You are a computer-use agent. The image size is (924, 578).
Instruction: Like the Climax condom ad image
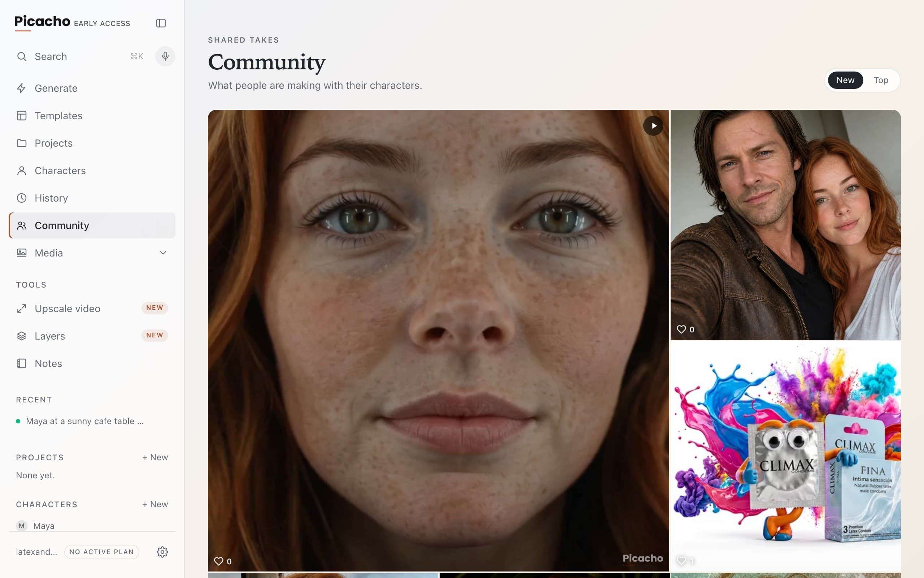point(681,560)
